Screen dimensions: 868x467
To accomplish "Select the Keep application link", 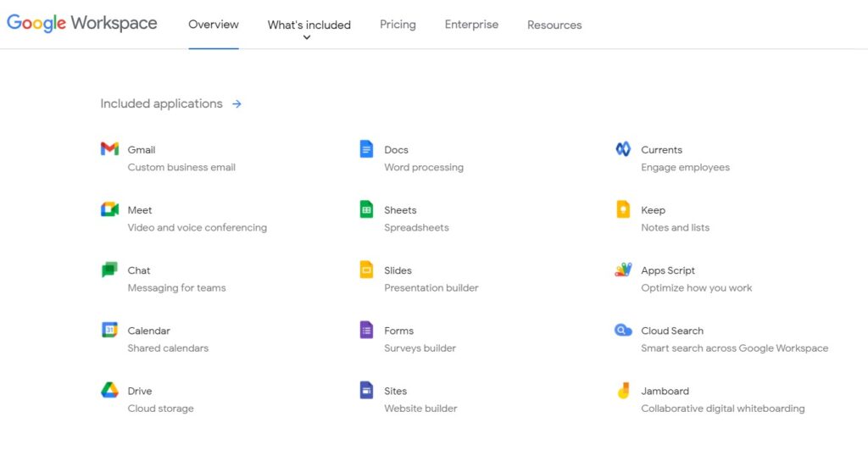I will coord(654,209).
